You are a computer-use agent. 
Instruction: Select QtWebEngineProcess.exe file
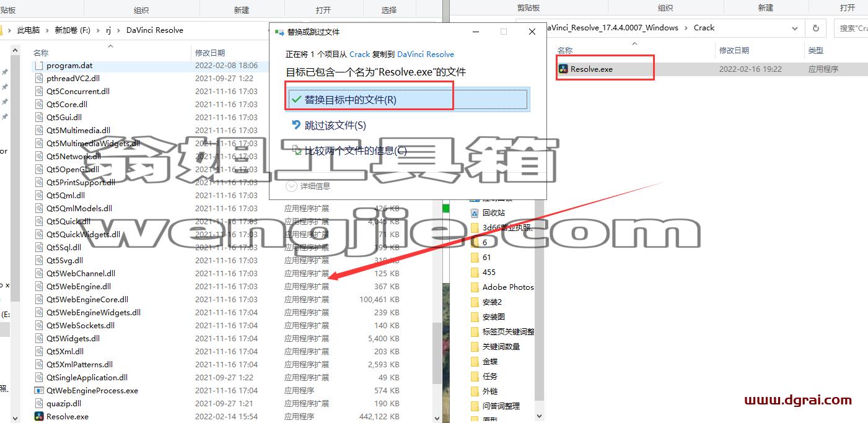click(x=92, y=391)
